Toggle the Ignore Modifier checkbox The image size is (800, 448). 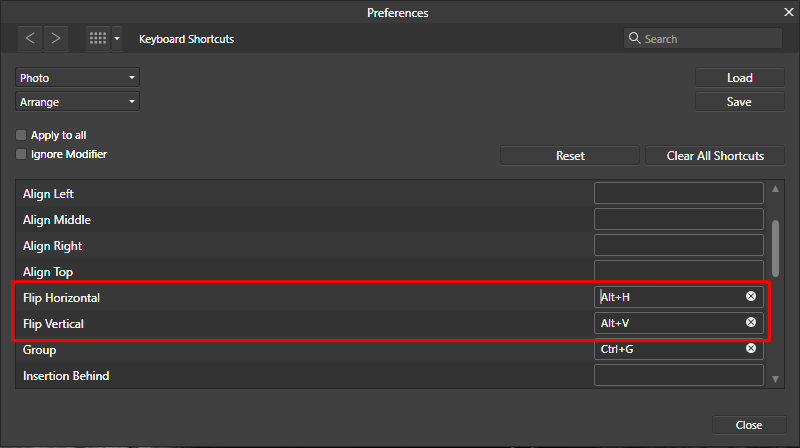(21, 155)
